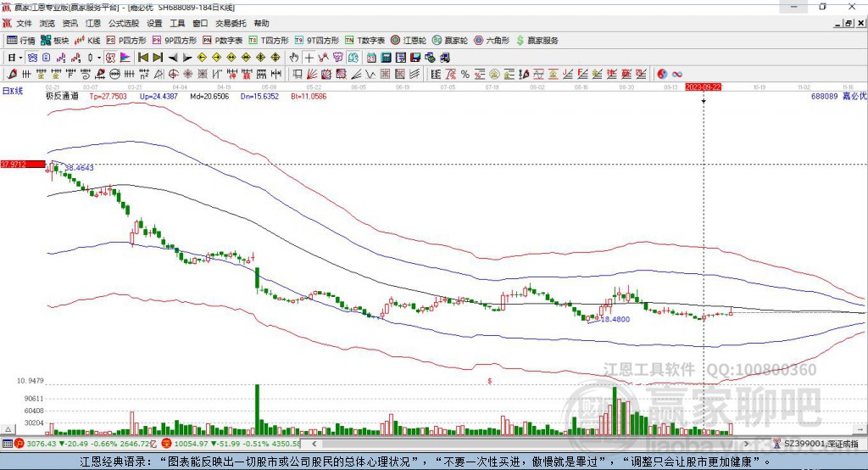
Task: Open the 工具 menu
Action: coord(177,23)
